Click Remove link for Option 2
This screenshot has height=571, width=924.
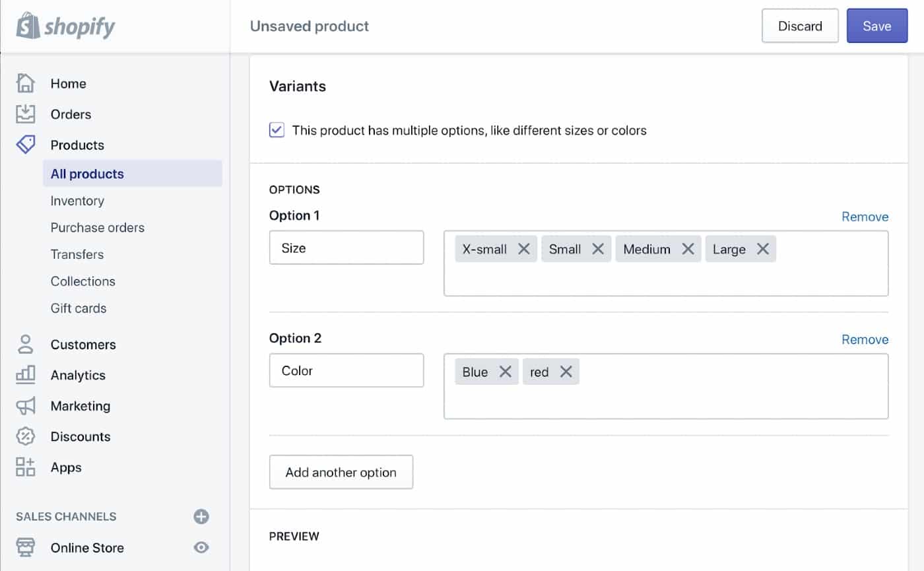[x=865, y=339]
